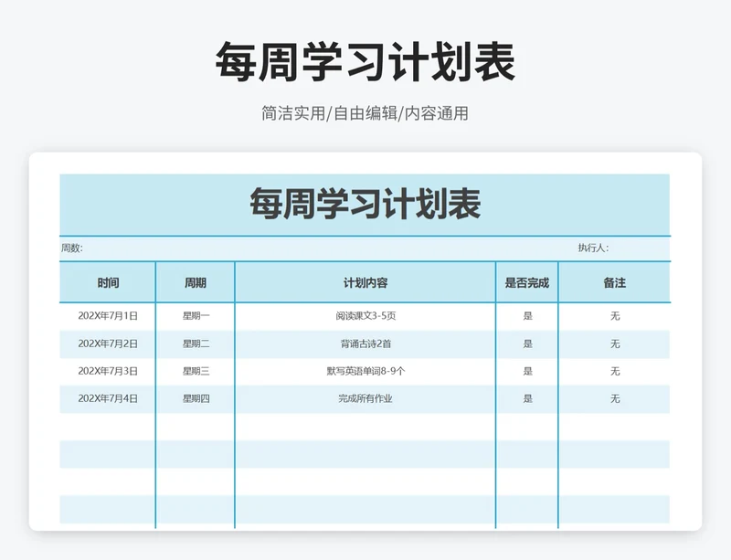Select the 星期二 cell
This screenshot has height=560, width=731.
[x=196, y=344]
